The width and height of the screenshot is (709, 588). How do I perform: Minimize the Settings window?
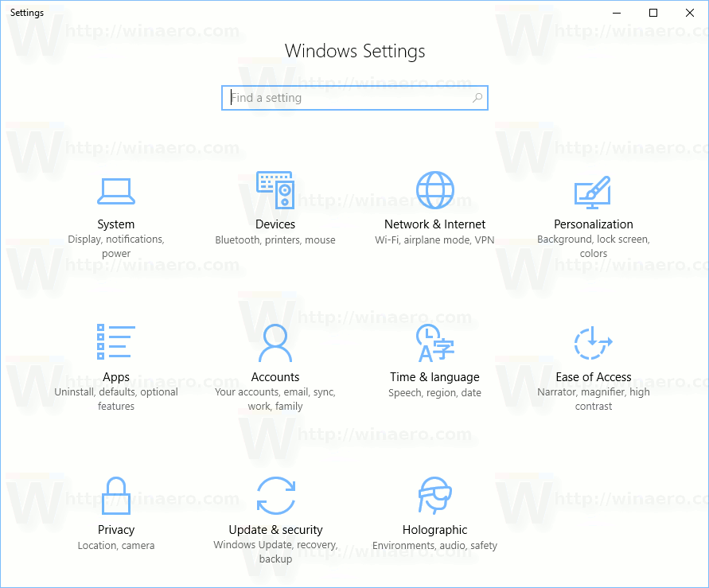[617, 13]
